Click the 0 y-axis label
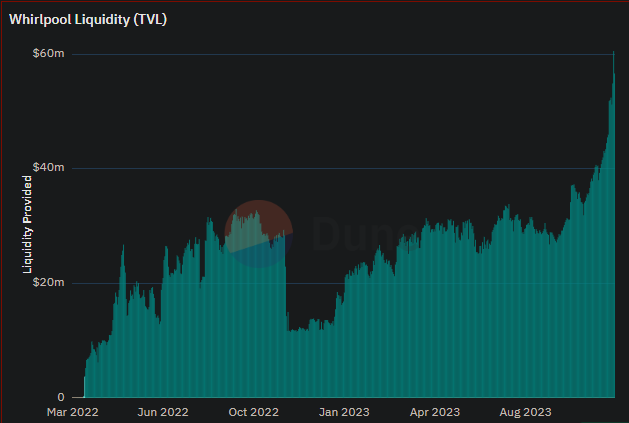The height and width of the screenshot is (423, 629). pyautogui.click(x=61, y=397)
